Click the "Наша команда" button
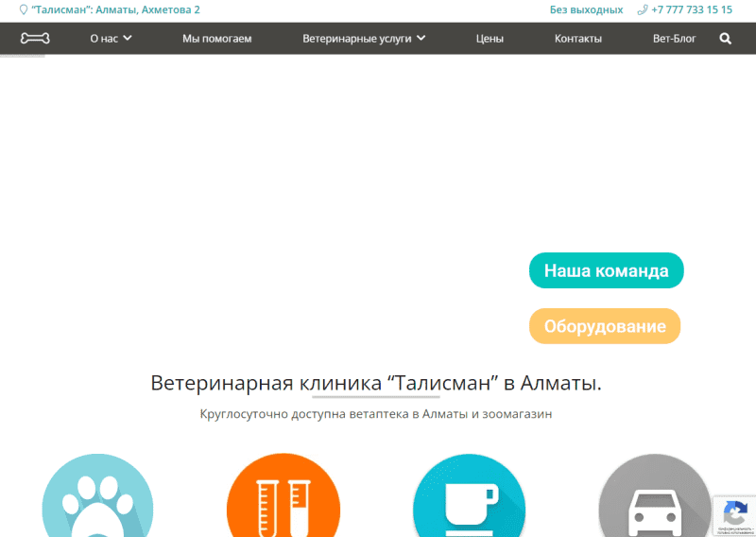 coord(606,270)
